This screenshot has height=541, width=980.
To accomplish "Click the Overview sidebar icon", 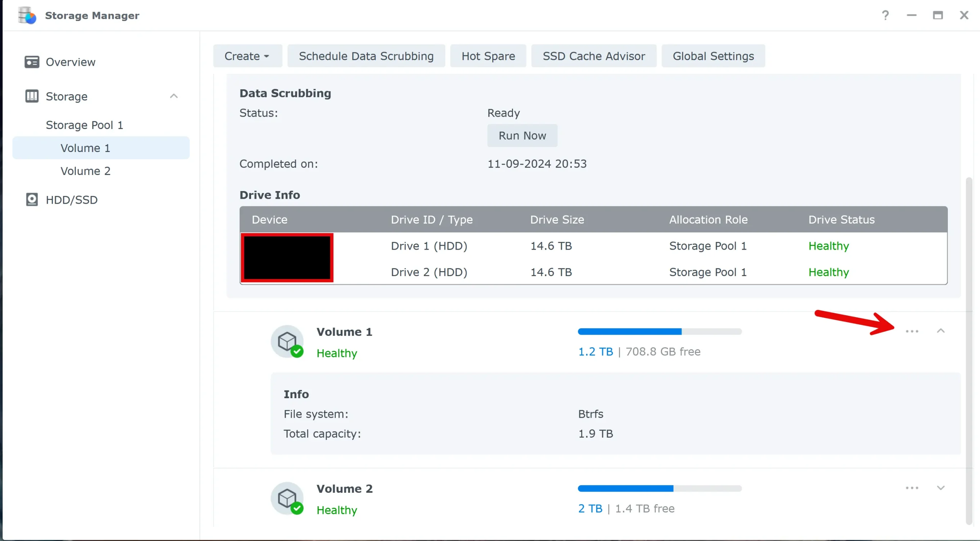I will (x=31, y=62).
